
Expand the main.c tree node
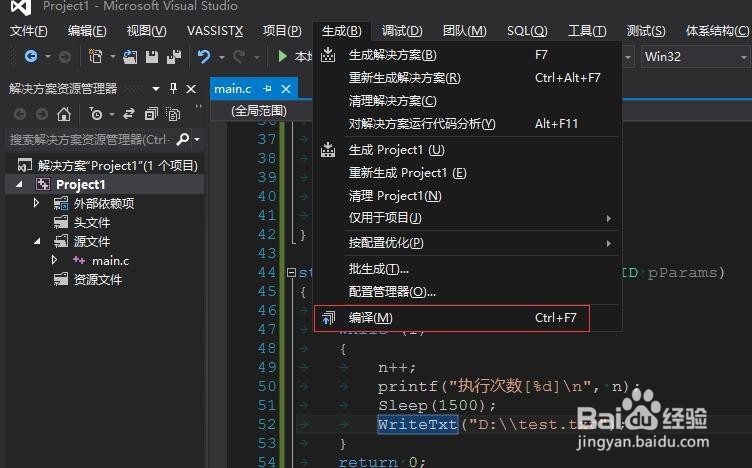pyautogui.click(x=54, y=260)
